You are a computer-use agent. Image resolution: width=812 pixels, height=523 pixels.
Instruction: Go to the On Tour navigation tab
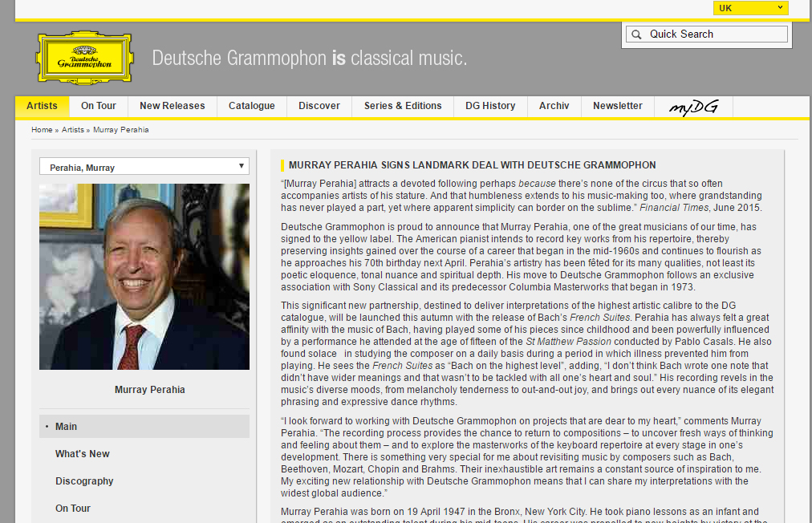click(x=99, y=106)
